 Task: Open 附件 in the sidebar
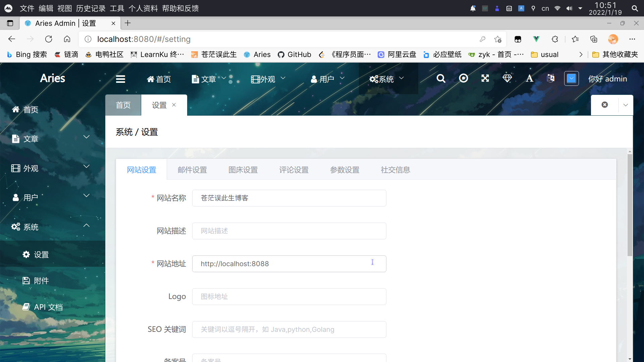(41, 281)
